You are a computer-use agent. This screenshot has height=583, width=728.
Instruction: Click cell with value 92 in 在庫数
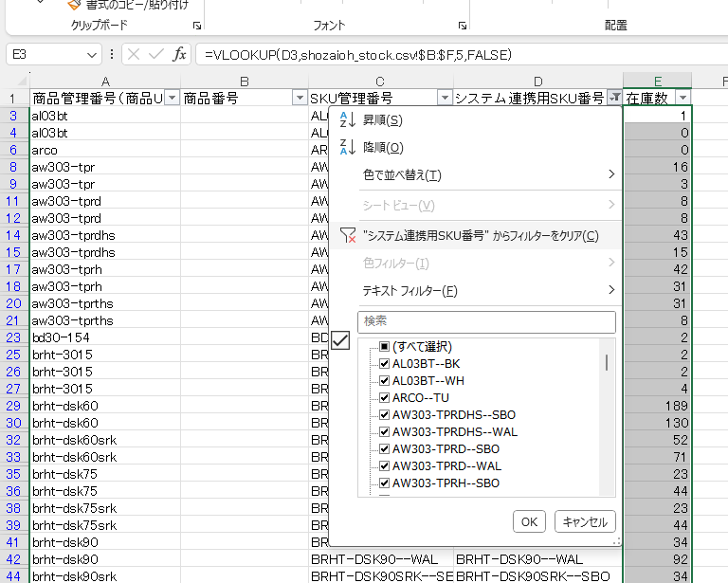[x=658, y=559]
